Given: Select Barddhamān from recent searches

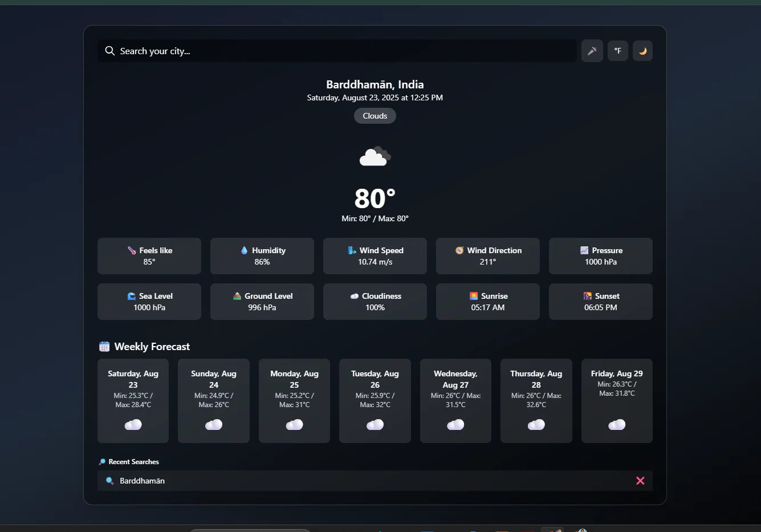Looking at the screenshot, I should coord(141,481).
